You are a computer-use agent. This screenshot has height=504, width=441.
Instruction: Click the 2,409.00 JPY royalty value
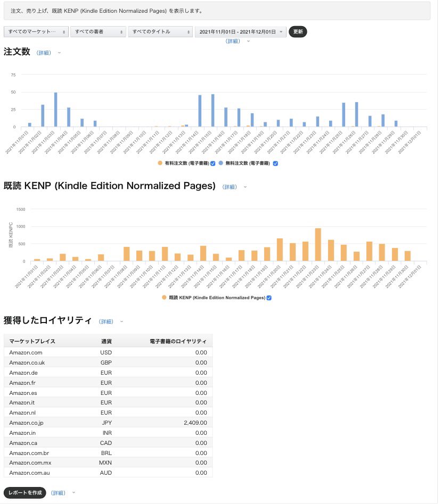click(x=195, y=423)
